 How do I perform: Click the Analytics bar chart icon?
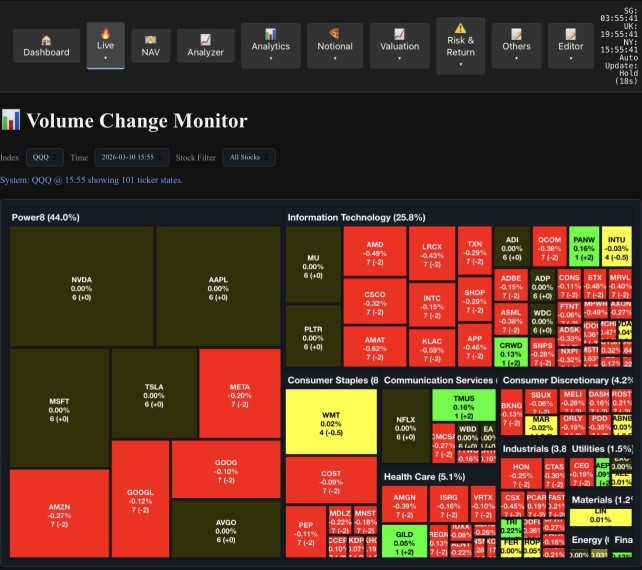pos(271,34)
